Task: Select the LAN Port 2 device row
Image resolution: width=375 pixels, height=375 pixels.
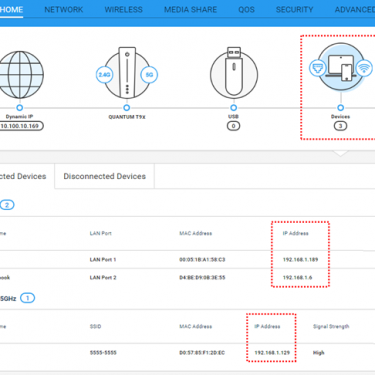Action: pyautogui.click(x=187, y=278)
